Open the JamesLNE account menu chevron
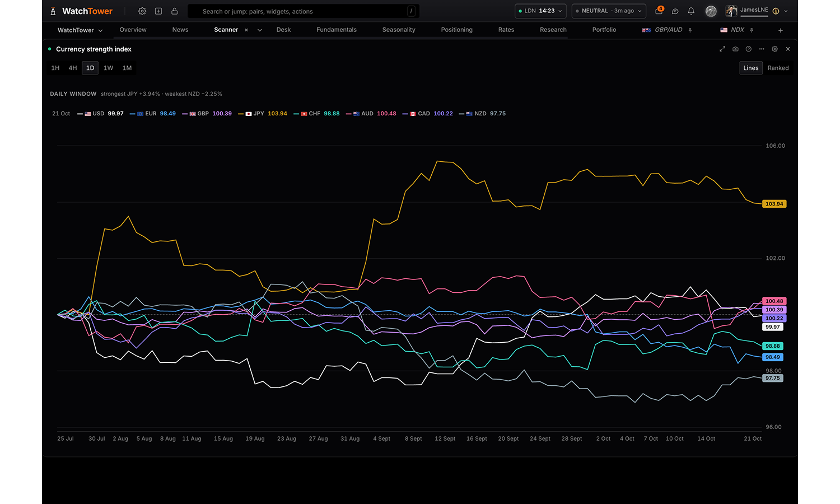 tap(786, 11)
